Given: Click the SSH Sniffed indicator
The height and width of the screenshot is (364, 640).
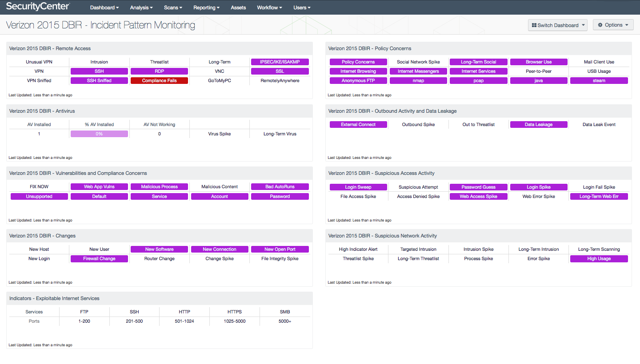Looking at the screenshot, I should coord(99,81).
